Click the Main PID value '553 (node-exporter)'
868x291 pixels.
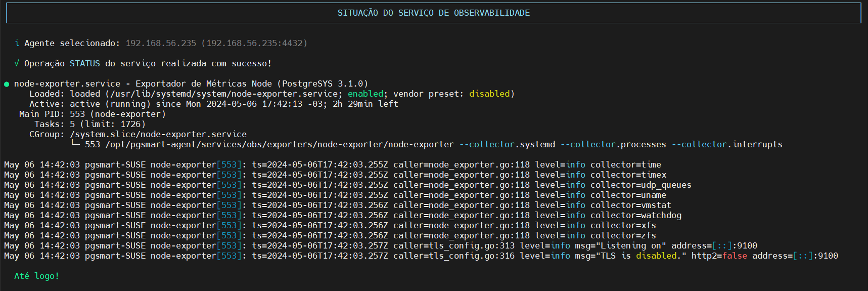point(118,114)
